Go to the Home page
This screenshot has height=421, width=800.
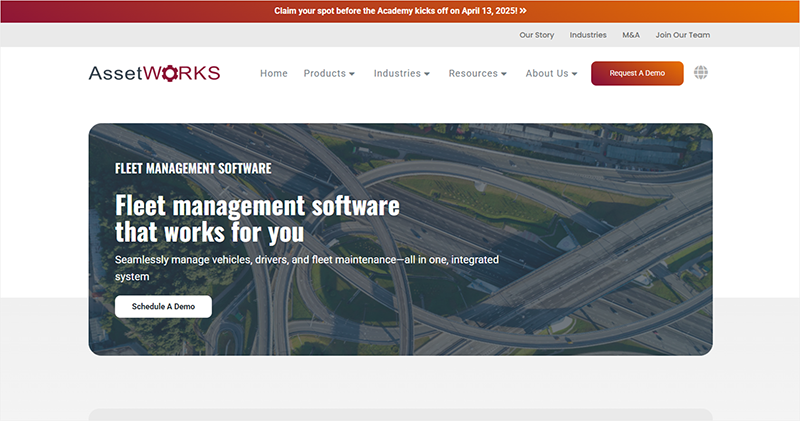274,73
